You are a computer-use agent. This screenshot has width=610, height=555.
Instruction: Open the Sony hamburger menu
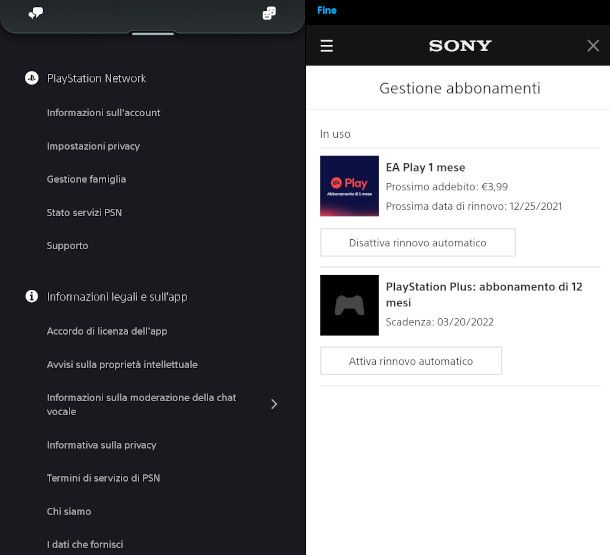(x=327, y=46)
